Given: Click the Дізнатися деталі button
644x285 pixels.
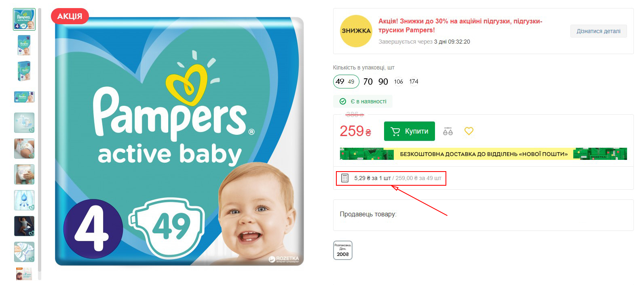Looking at the screenshot, I should [x=599, y=31].
